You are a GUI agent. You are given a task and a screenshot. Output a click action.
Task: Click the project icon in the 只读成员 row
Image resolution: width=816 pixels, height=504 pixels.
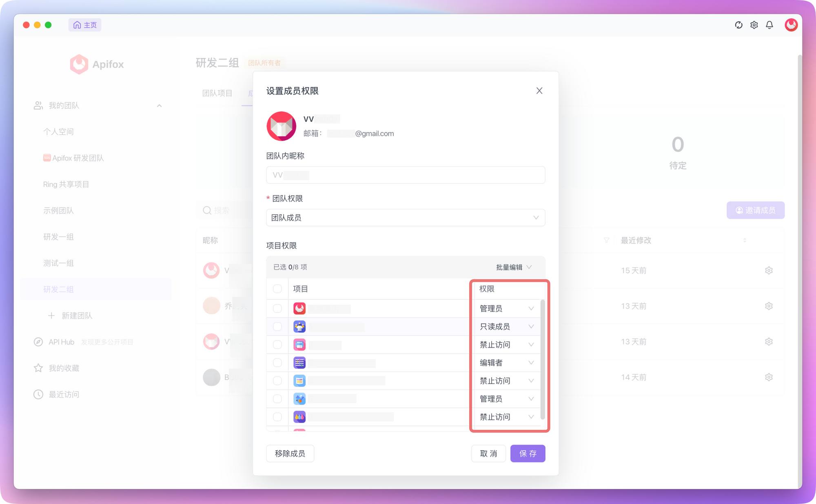tap(299, 326)
